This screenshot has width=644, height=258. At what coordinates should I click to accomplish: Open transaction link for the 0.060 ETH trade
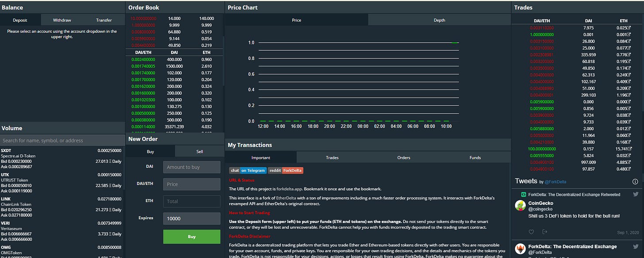[630, 135]
